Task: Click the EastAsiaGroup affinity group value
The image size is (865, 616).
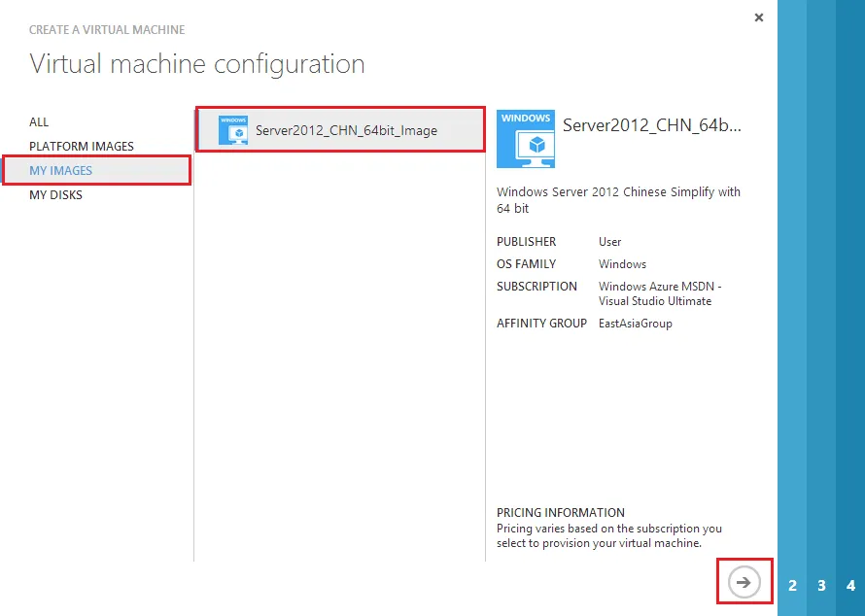Action: point(636,324)
